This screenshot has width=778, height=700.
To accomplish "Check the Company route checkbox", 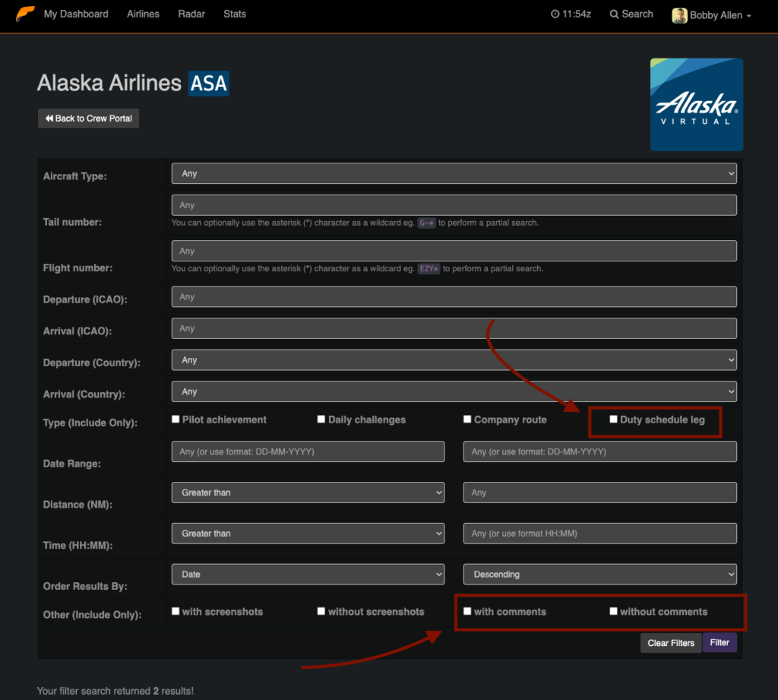I will [467, 420].
